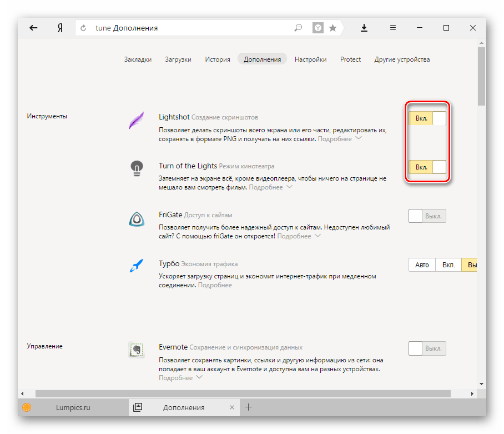Click the Evernote elephant icon

(137, 350)
